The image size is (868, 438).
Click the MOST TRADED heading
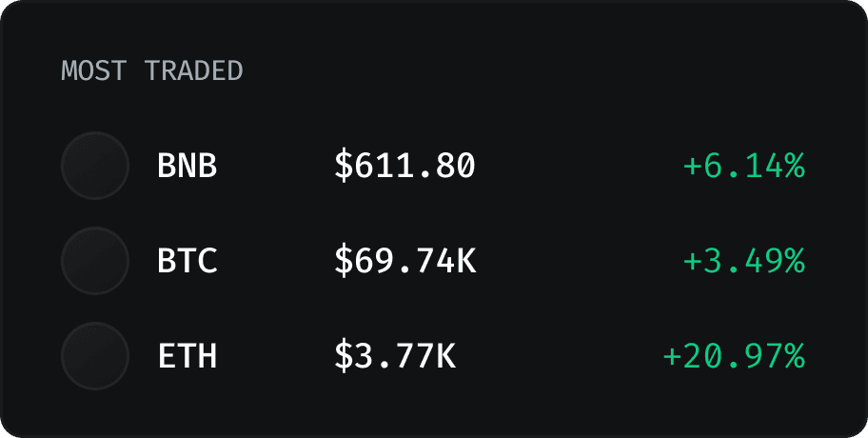[152, 70]
